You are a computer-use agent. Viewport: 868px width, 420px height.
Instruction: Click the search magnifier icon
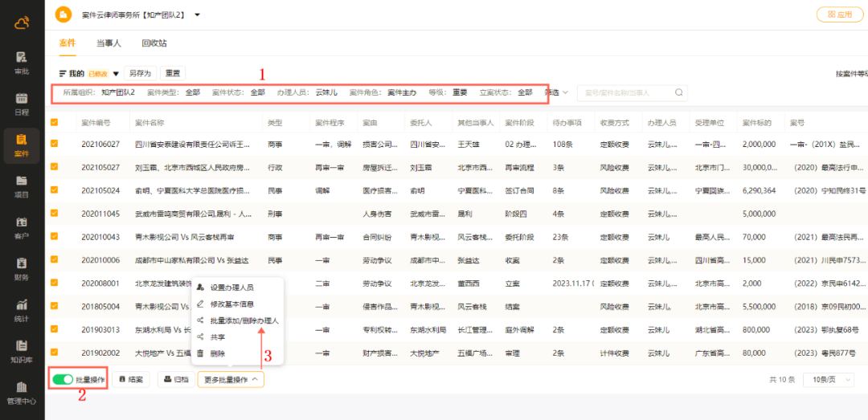(678, 93)
